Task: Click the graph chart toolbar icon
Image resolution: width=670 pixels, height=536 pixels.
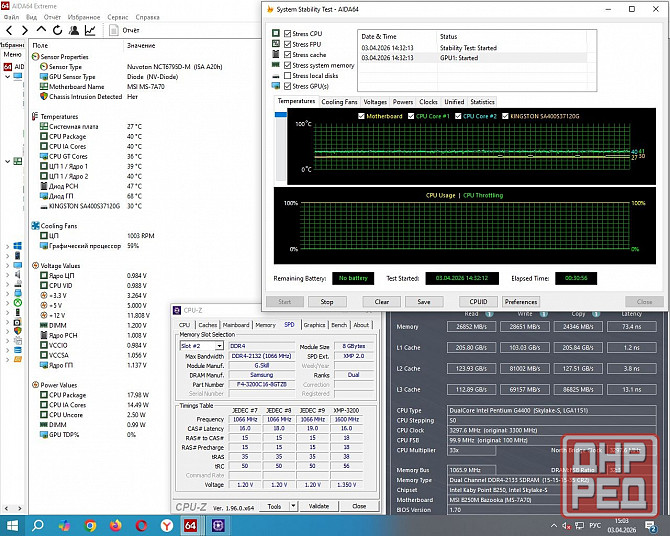Action: (x=90, y=30)
